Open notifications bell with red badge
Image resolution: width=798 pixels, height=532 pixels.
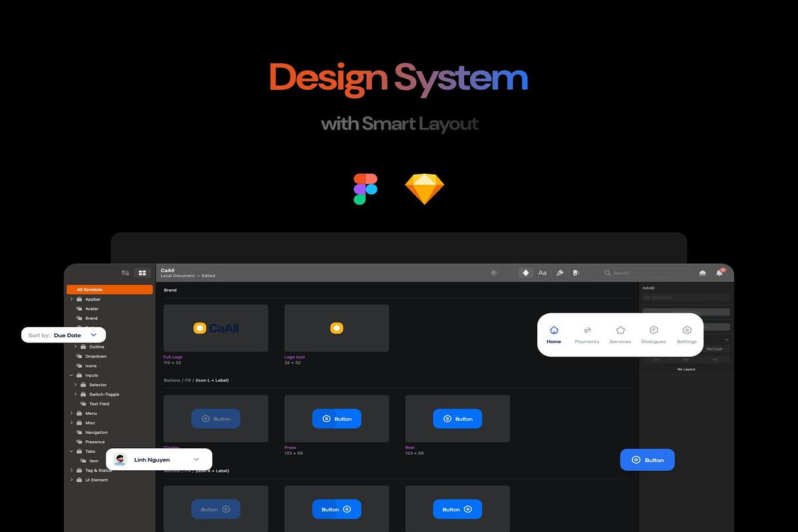(720, 273)
